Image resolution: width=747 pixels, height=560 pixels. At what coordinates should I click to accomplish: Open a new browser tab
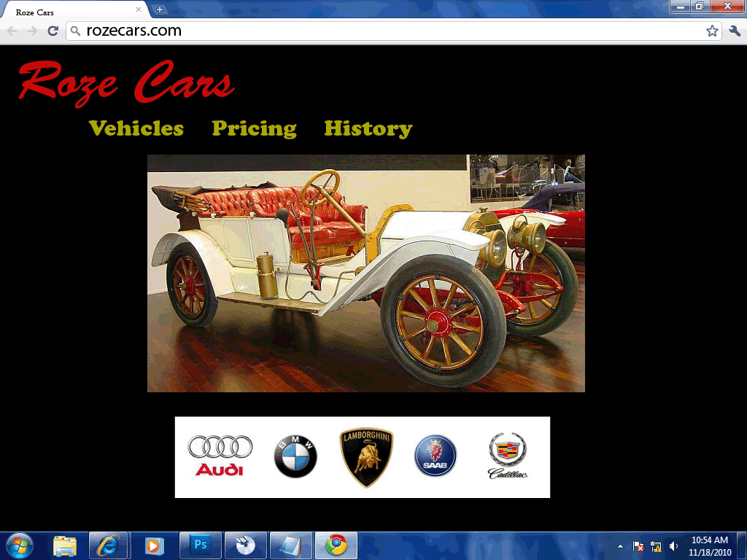(x=160, y=9)
